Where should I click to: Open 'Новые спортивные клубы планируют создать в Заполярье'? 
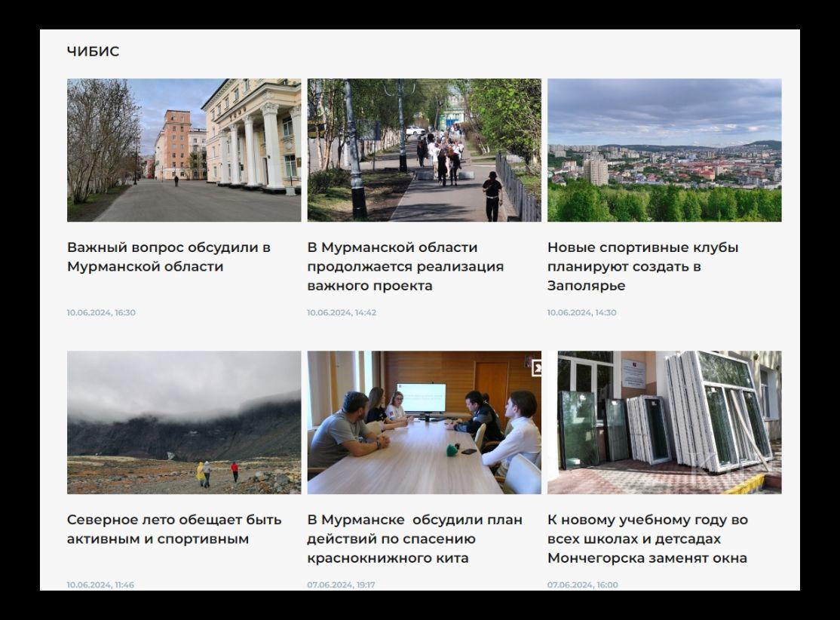pos(643,266)
